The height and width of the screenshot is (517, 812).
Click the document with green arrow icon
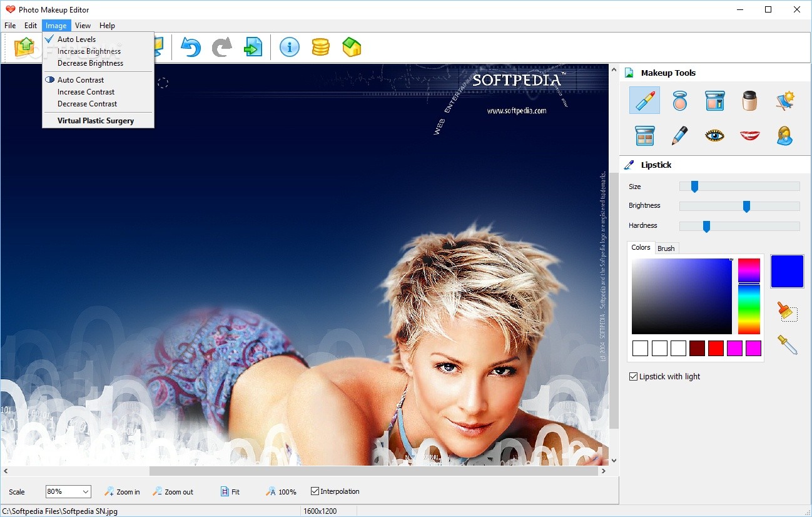253,47
